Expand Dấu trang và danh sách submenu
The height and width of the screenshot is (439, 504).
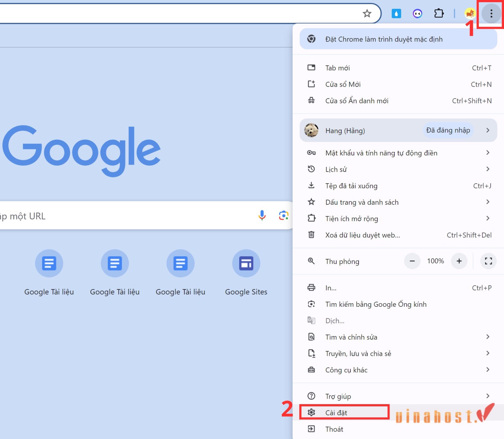tap(398, 202)
